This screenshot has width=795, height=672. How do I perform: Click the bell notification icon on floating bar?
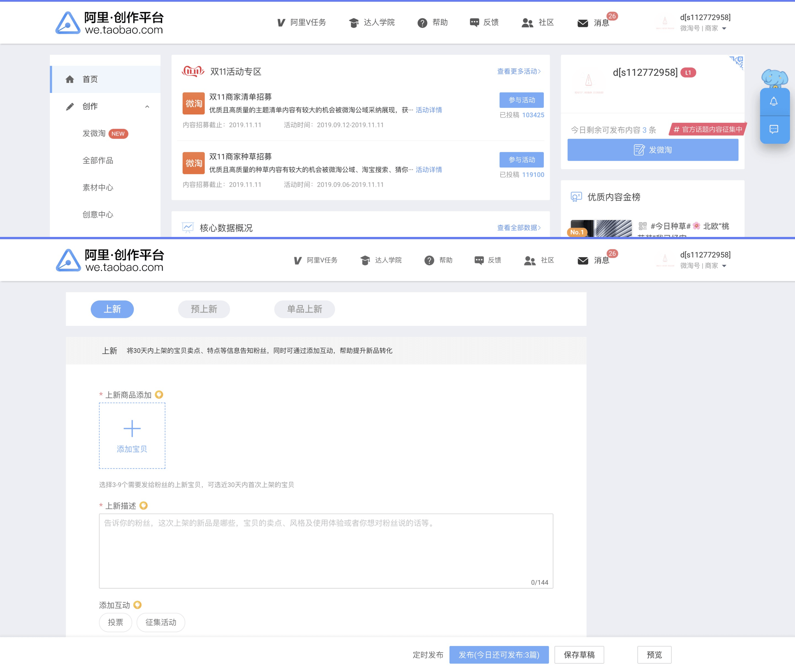[x=774, y=102]
